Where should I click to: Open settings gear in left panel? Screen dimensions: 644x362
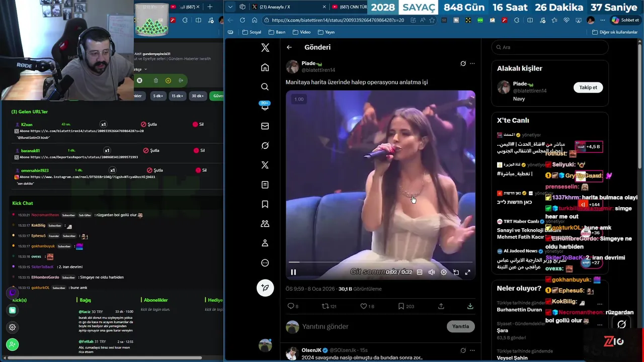(13, 327)
